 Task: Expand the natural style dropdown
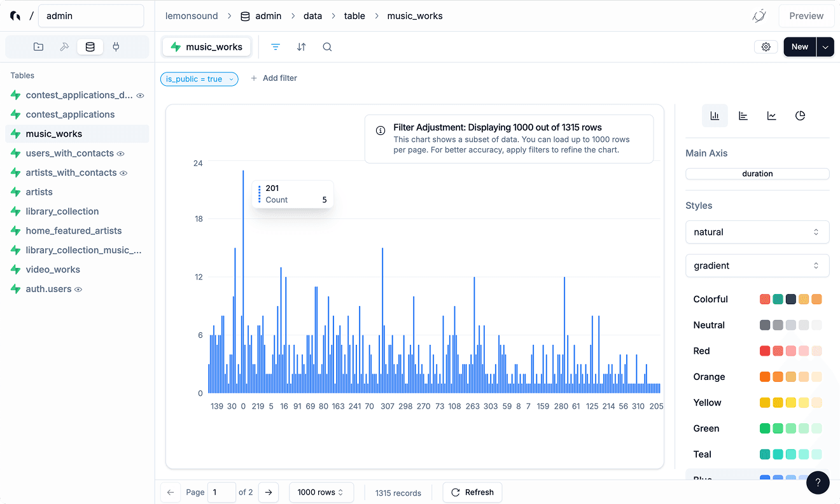click(757, 232)
